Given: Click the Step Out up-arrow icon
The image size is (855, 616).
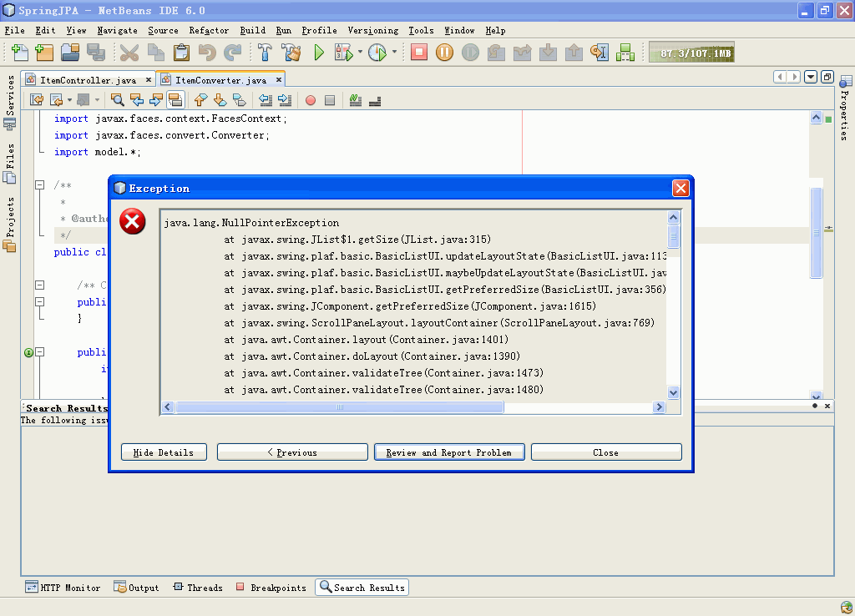Looking at the screenshot, I should point(574,53).
